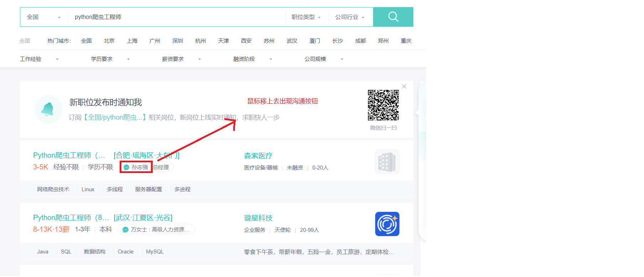Image resolution: width=644 pixels, height=277 pixels.
Task: Open the 璇星科技 company link
Action: (258, 218)
